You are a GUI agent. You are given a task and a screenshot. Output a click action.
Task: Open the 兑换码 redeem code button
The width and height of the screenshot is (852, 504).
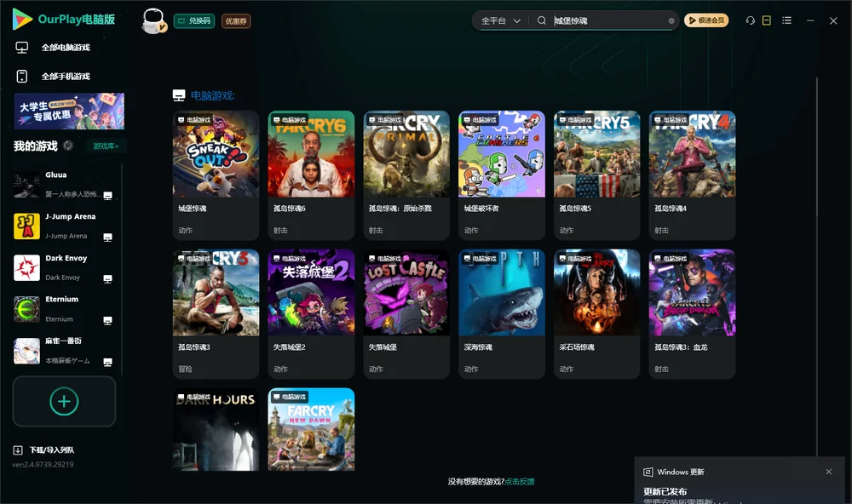point(194,20)
